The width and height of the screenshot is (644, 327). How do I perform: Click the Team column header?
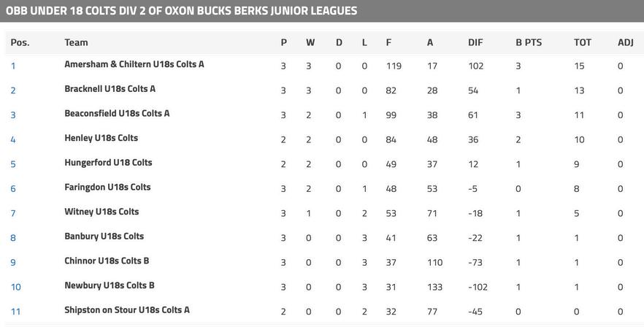[x=76, y=42]
